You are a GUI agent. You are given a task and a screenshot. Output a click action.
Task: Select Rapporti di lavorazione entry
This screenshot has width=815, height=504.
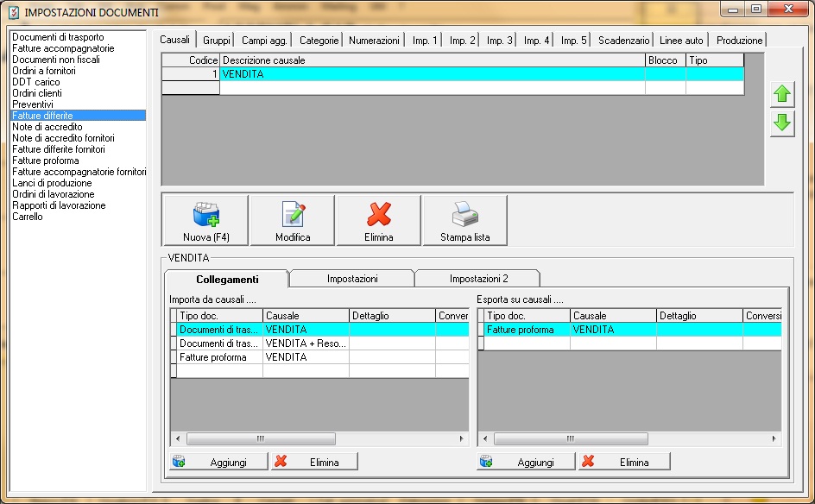(78, 205)
